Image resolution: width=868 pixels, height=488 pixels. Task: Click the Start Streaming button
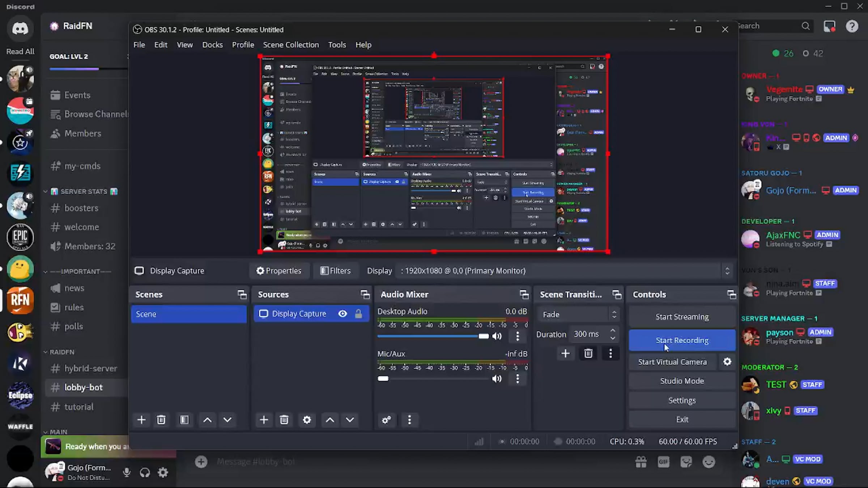[x=682, y=317]
